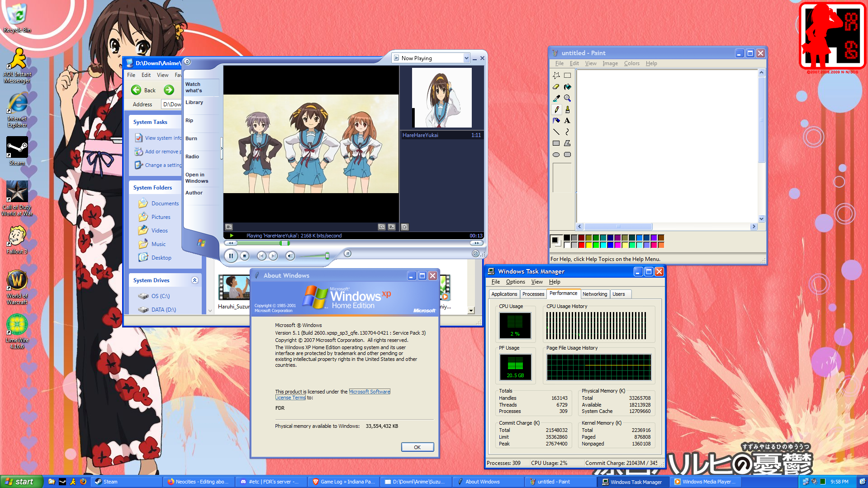This screenshot has height=488, width=868.
Task: Choose the Ellipse shape tool in Paint
Action: click(556, 155)
